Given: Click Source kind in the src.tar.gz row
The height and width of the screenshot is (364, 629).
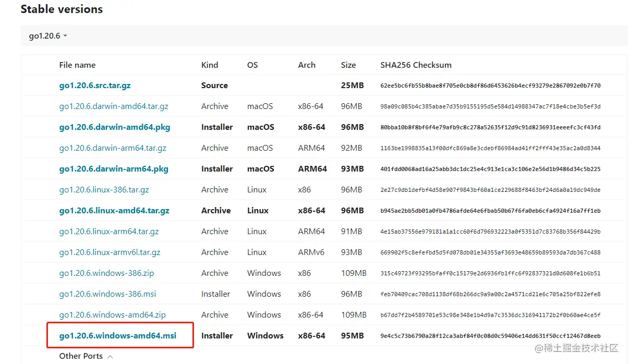Looking at the screenshot, I should coord(214,86).
